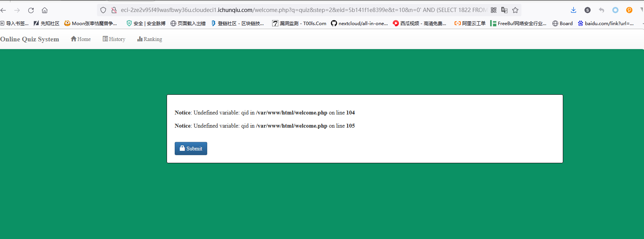The image size is (644, 239).
Task: Translate this page using the translate icon
Action: click(x=504, y=10)
